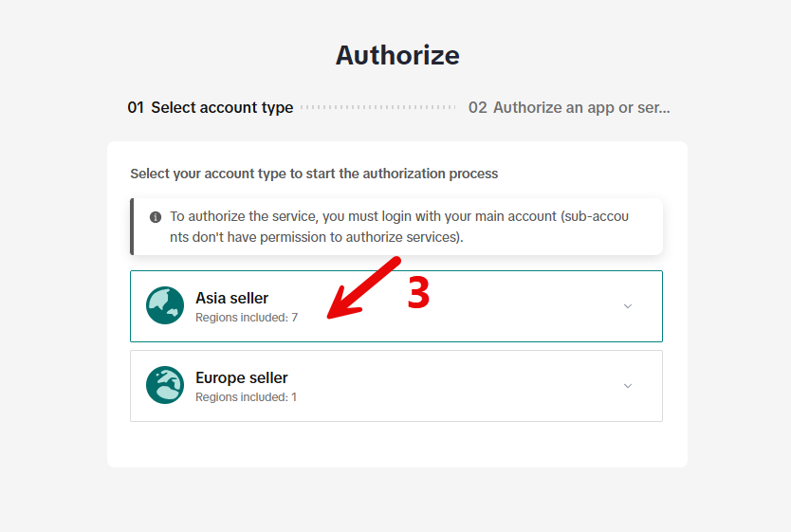Expand the Asia seller chevron
This screenshot has height=532, width=791.
tap(628, 305)
